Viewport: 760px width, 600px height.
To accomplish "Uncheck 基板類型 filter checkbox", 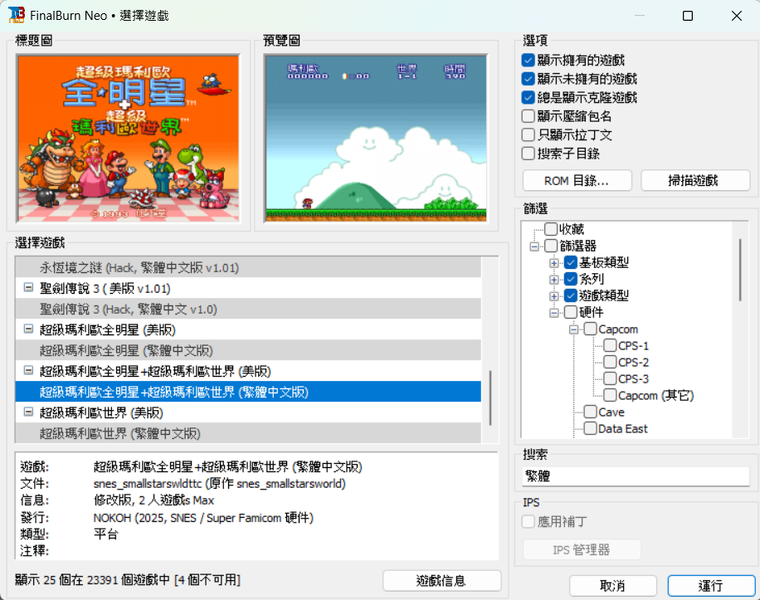I will pos(570,263).
